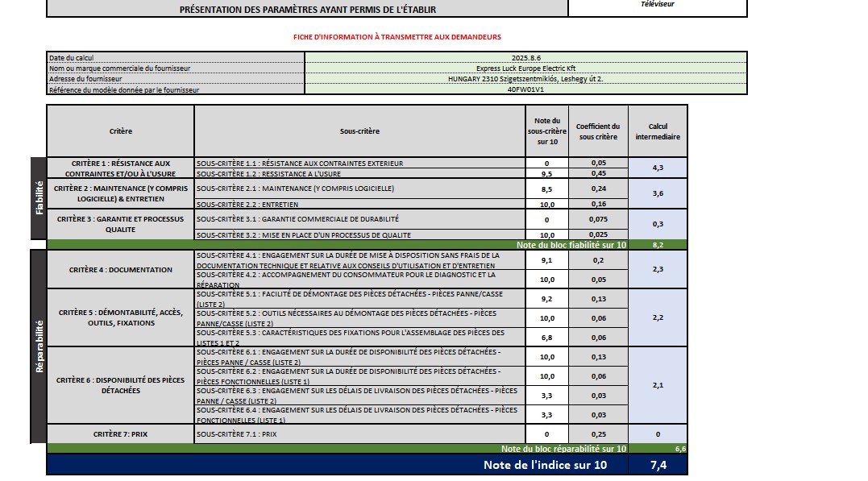Select the 'Sous-critère' column header
The width and height of the screenshot is (868, 481).
pos(359,131)
